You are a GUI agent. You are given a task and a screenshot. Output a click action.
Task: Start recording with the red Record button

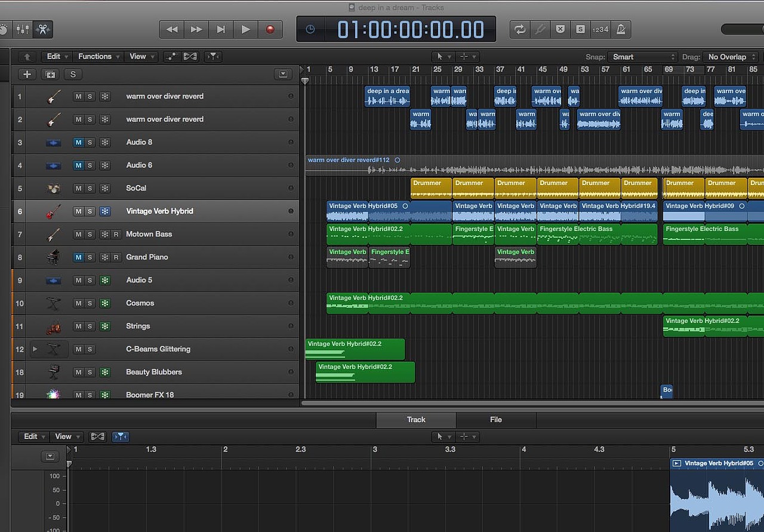pyautogui.click(x=270, y=29)
